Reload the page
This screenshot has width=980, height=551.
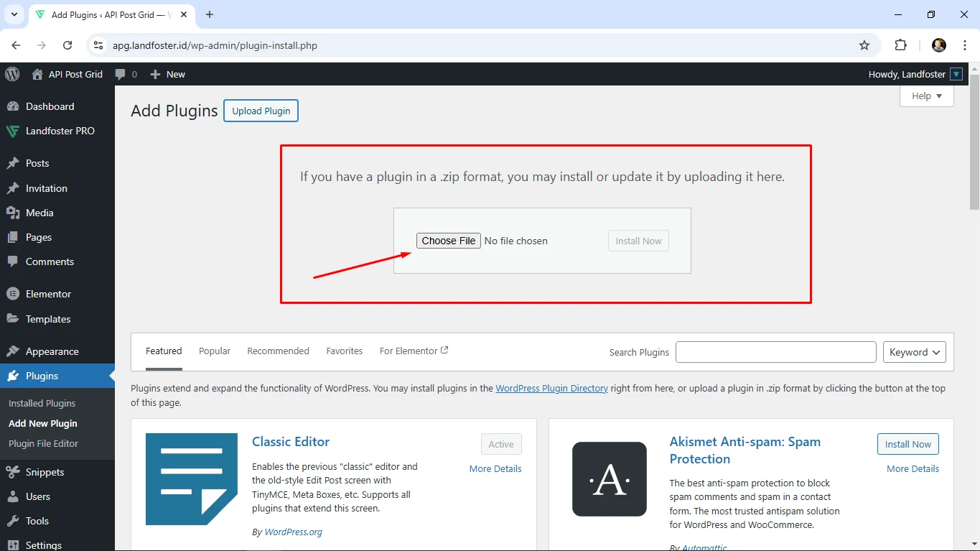[x=67, y=45]
